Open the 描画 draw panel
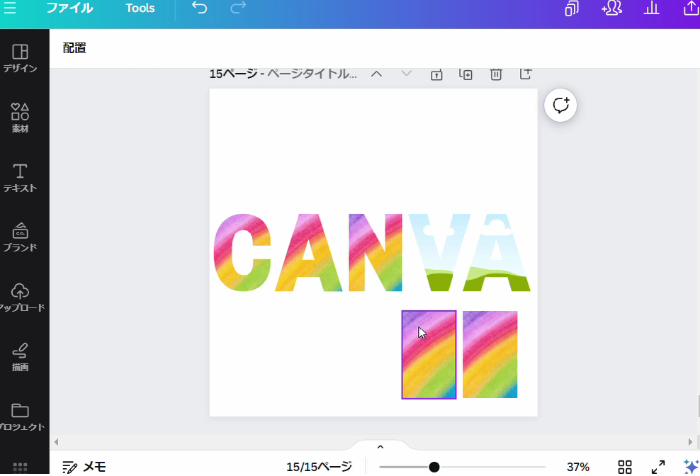This screenshot has height=476, width=700. [x=20, y=357]
